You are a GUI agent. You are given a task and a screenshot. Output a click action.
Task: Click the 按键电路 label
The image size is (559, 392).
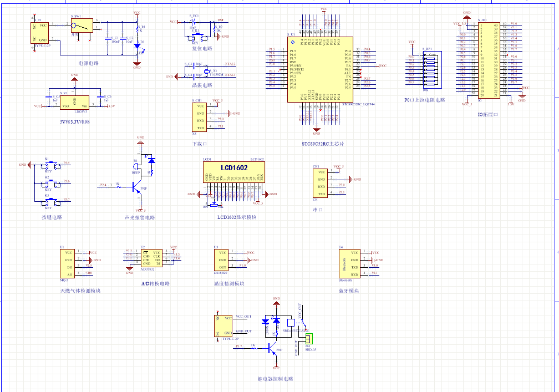[52, 217]
